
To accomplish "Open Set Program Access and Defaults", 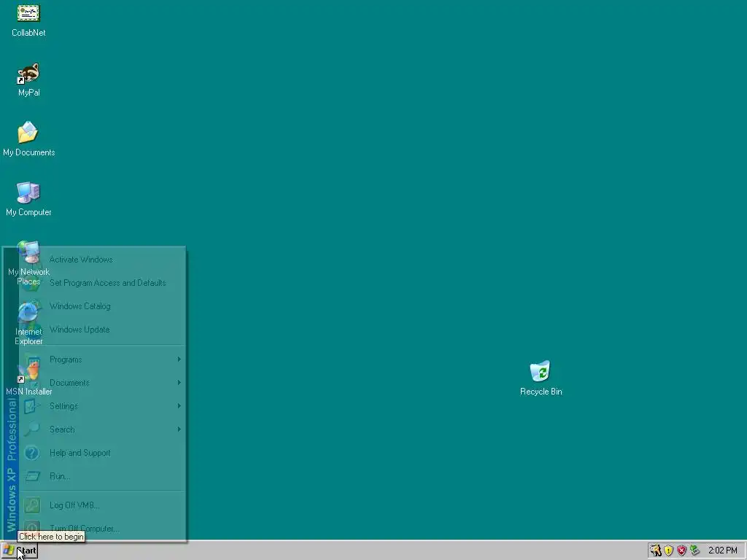I will 102,283.
